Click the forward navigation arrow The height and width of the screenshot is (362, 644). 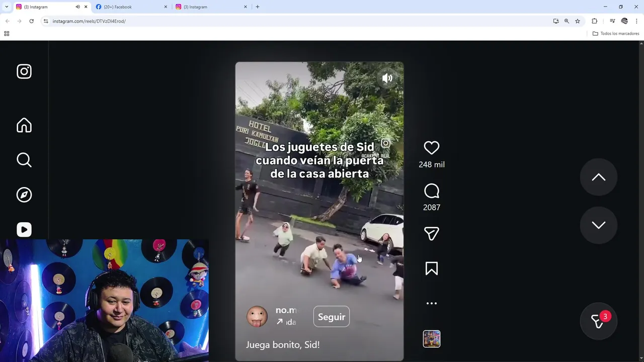point(19,21)
